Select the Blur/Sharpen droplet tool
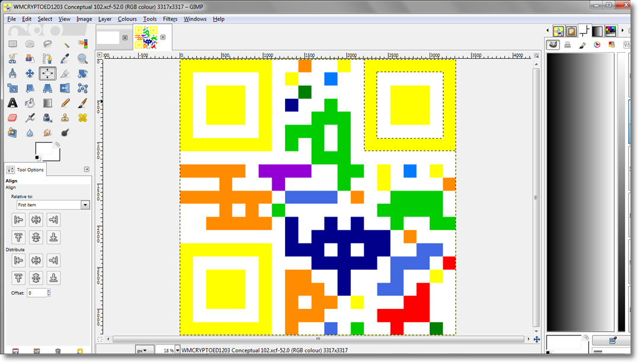This screenshot has width=640, height=364. (30, 133)
